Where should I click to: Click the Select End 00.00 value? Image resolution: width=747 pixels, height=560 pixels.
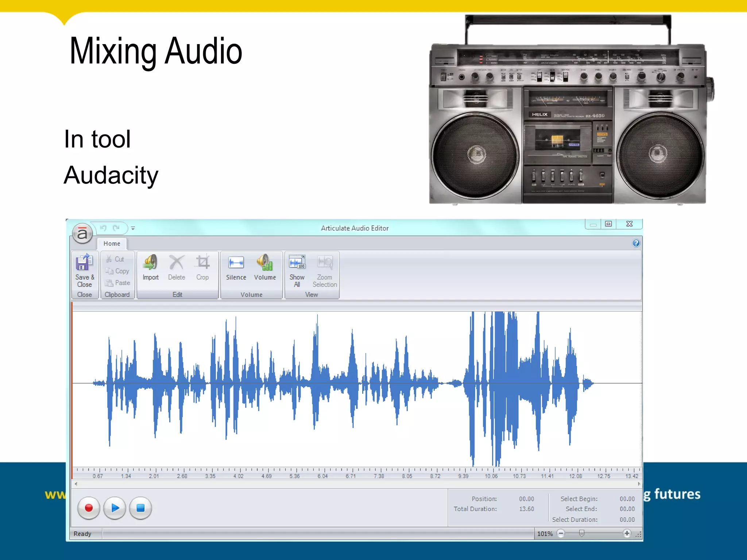pos(627,509)
